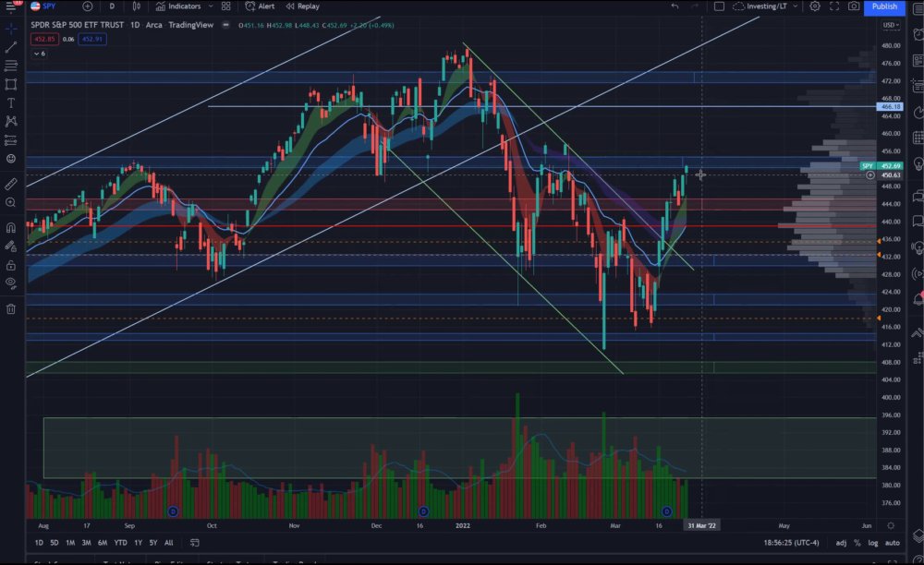The image size is (924, 565).
Task: Toggle hide all drawings eye icon
Action: click(x=11, y=283)
